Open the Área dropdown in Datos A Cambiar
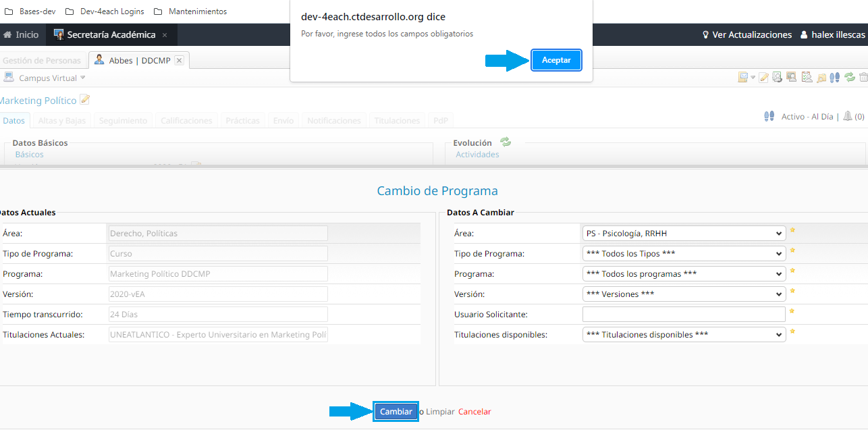The height and width of the screenshot is (430, 868). pos(684,234)
